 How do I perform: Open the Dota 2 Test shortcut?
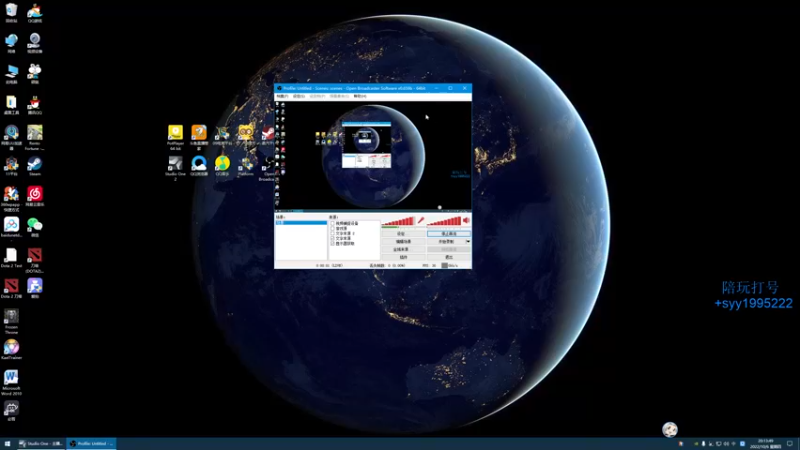(11, 258)
